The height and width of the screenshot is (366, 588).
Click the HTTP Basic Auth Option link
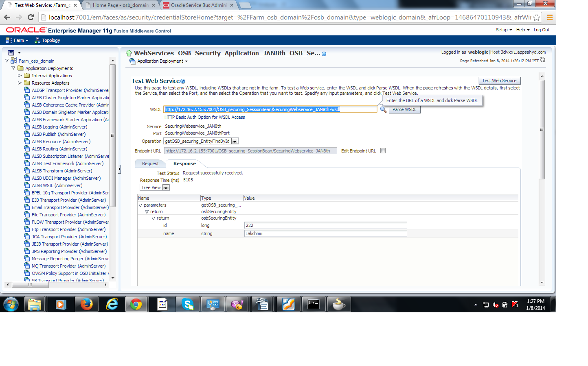click(204, 117)
